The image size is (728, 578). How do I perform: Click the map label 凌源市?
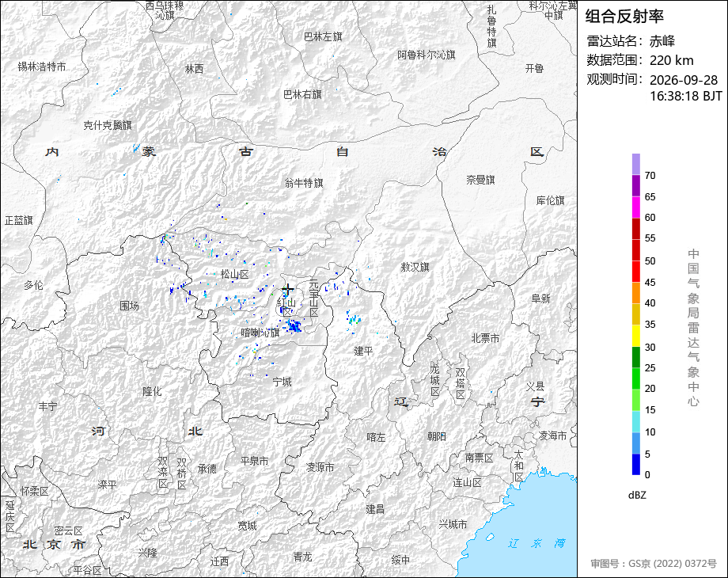click(320, 467)
